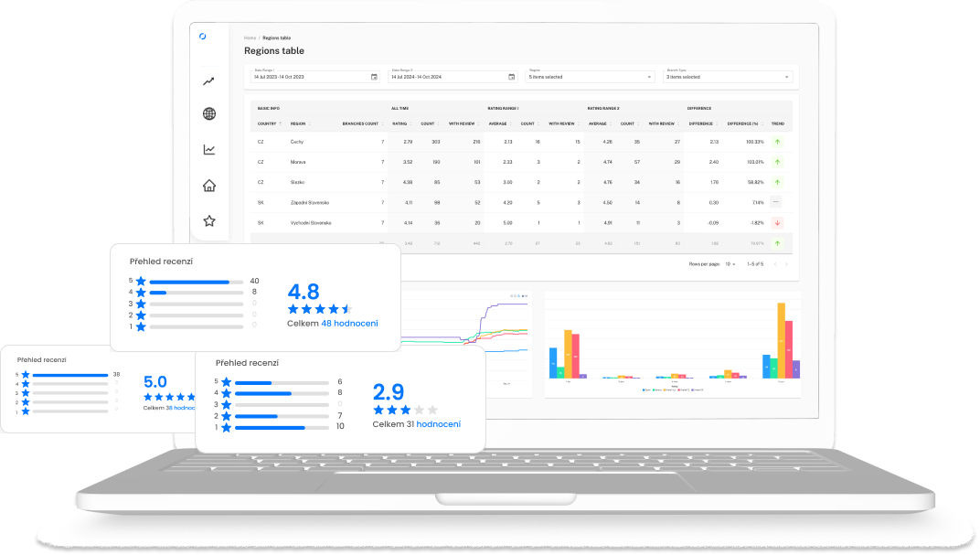The image size is (980, 555).
Task: Click the '48 hodnocení' link
Action: [349, 324]
